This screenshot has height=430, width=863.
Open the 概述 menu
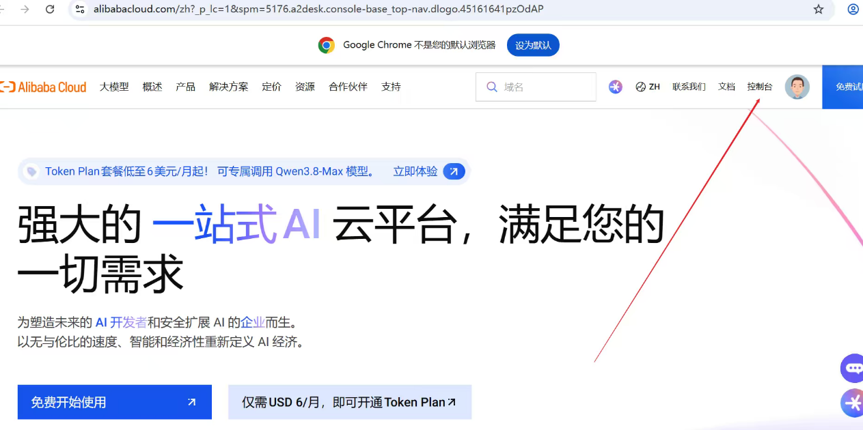152,87
